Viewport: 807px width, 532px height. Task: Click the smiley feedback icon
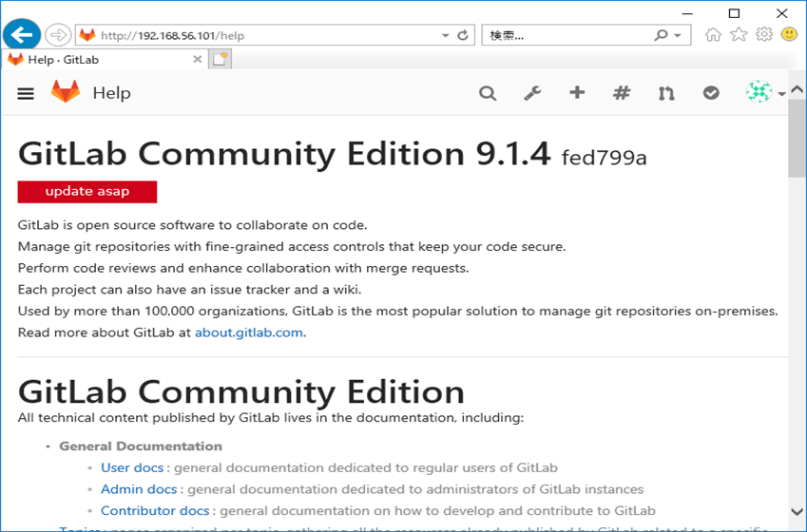click(x=789, y=34)
